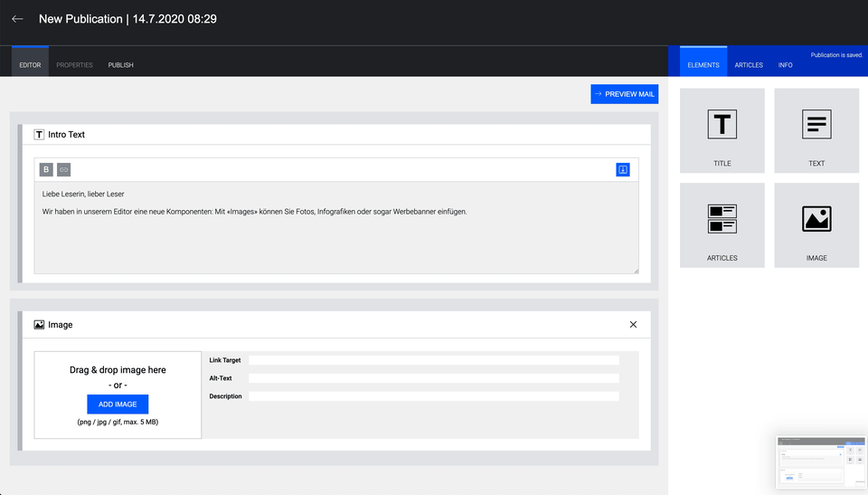Screen dimensions: 868x495
Task: Remove the Image block with X
Action: [x=633, y=324]
